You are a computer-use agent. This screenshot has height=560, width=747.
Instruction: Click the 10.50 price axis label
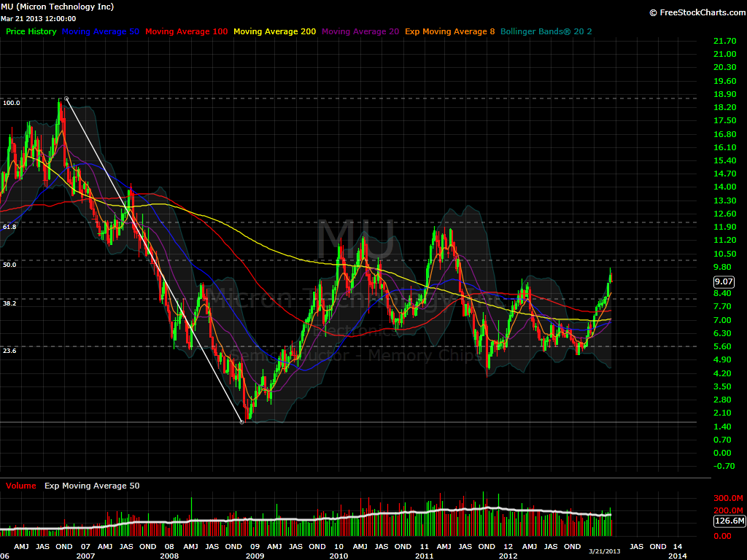724,254
